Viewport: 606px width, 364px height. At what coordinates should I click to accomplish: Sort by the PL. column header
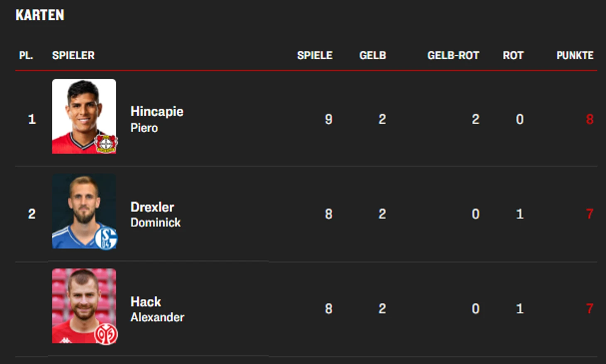(26, 56)
